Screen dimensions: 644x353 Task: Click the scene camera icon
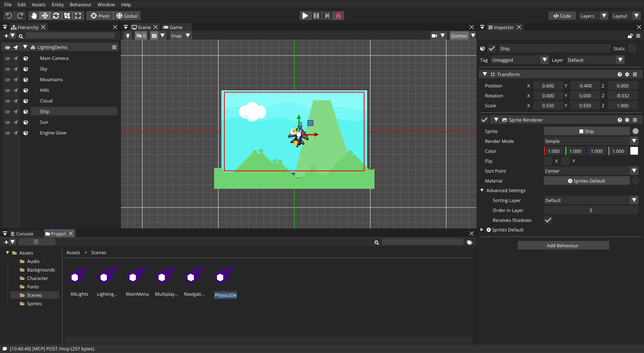pyautogui.click(x=434, y=36)
